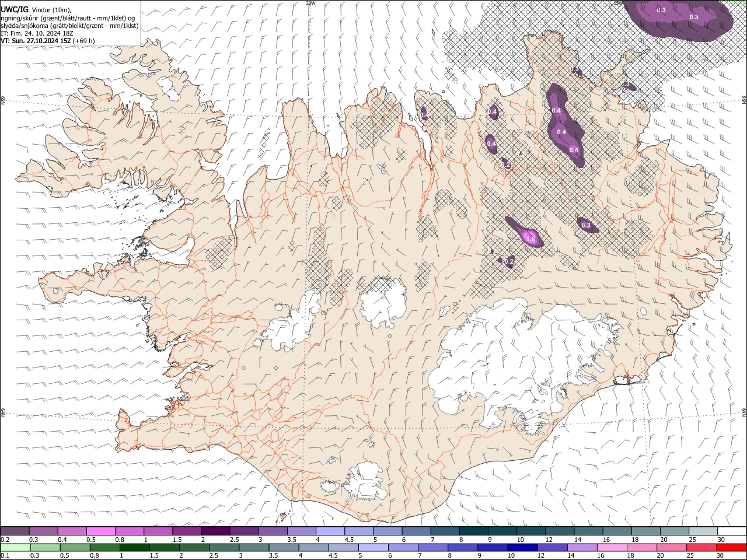Click the '(+69 h)' forecast offset text
The height and width of the screenshot is (560, 747).
click(x=85, y=41)
